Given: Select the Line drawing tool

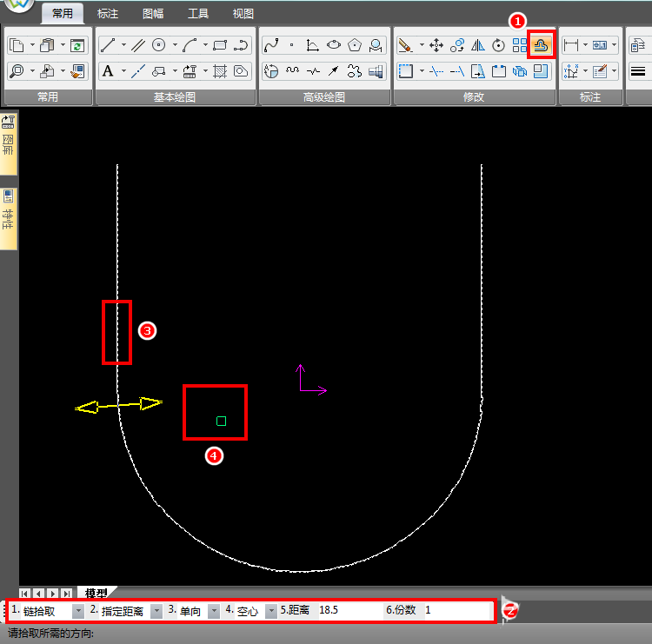Looking at the screenshot, I should click(x=108, y=45).
